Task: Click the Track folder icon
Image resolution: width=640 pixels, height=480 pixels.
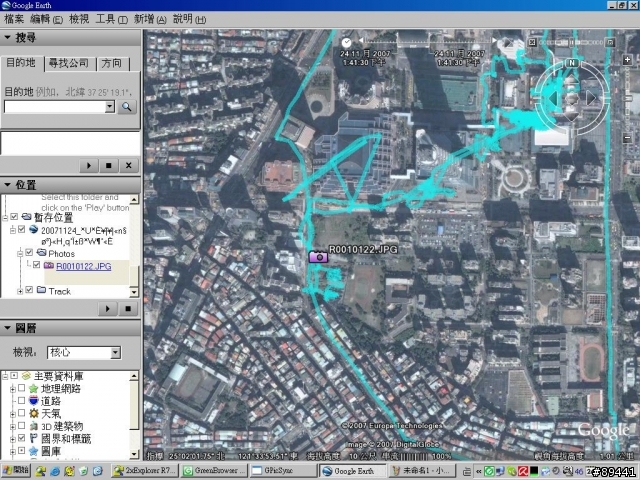Action: [x=41, y=290]
